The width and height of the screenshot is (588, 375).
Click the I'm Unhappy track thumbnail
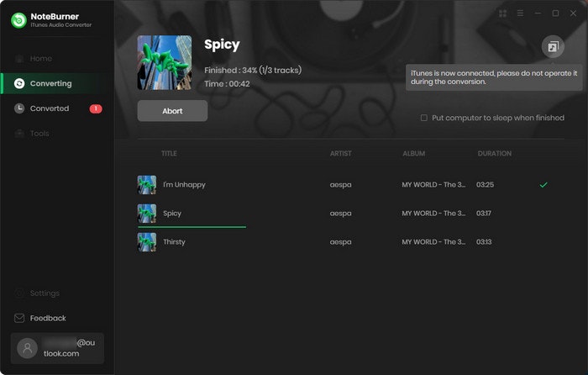147,185
